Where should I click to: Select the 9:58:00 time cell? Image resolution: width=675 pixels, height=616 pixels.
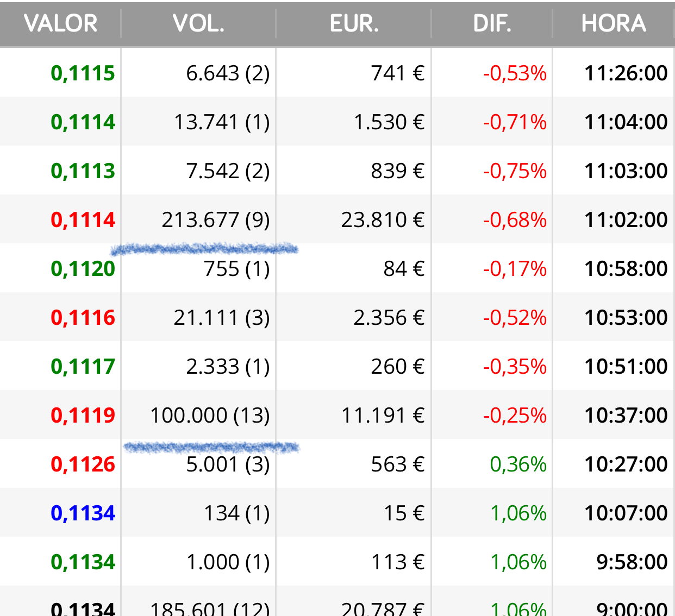[632, 562]
